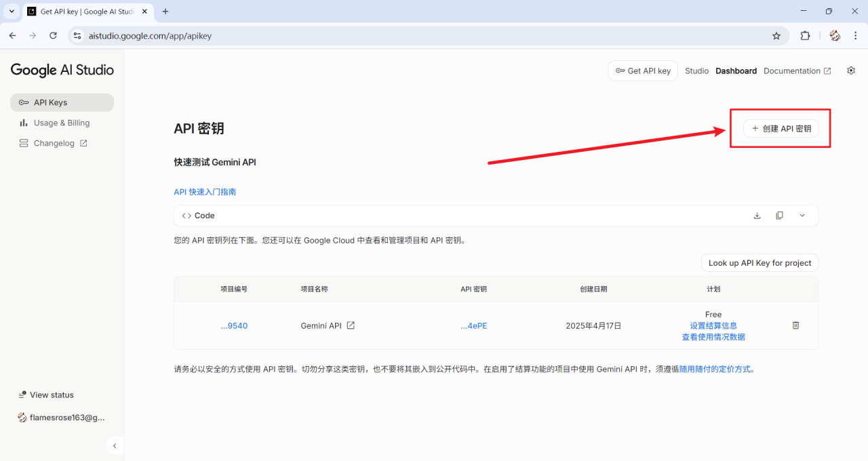Open the Chrome three-dot menu

click(x=855, y=36)
